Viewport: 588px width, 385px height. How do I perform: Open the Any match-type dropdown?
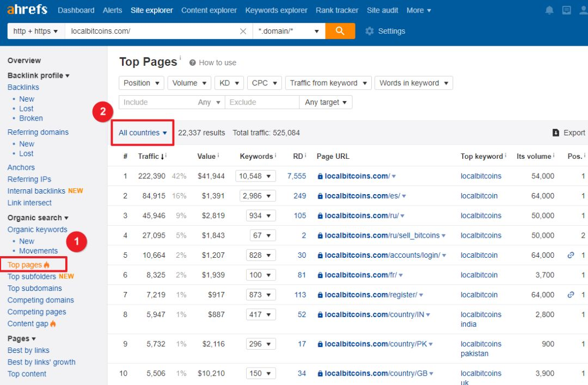(209, 102)
